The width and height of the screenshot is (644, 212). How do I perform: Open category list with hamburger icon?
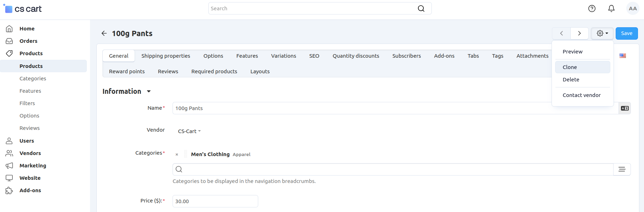622,169
